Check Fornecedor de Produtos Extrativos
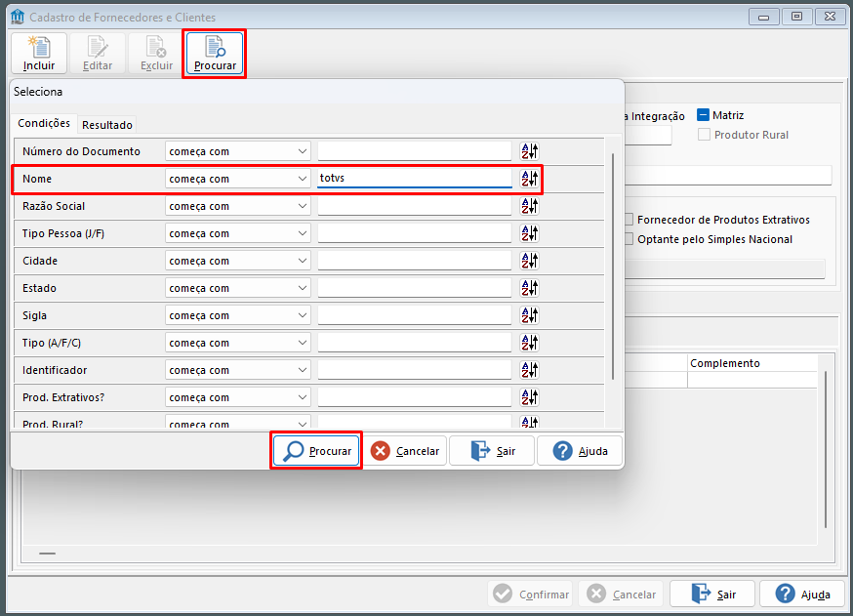Screen dimensions: 853x616 629,220
